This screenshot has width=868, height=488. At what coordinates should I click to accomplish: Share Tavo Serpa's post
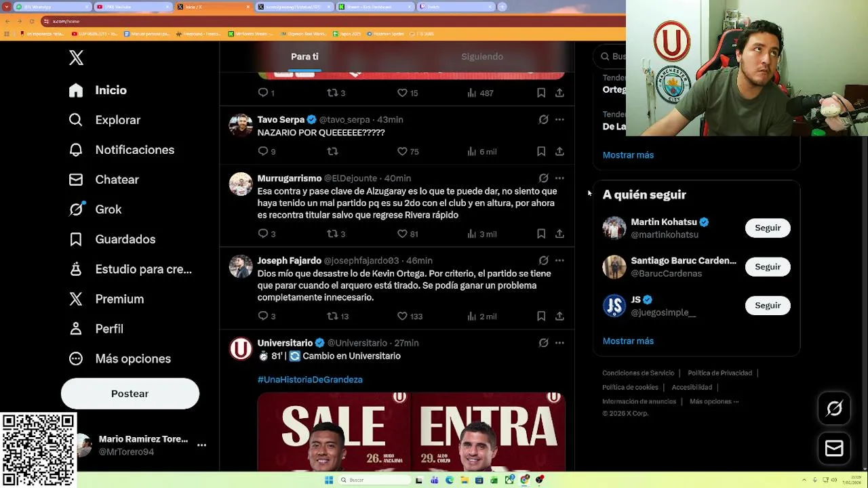[559, 151]
